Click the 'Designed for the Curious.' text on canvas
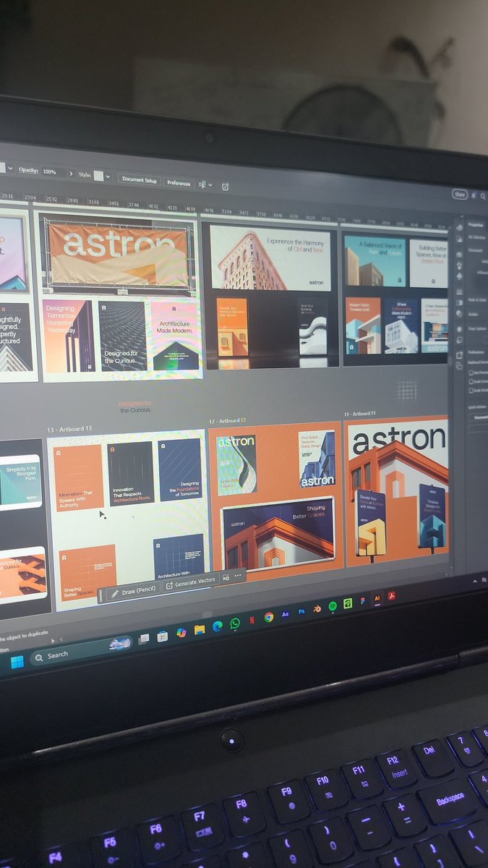Viewport: 488px width, 868px height. point(135,407)
